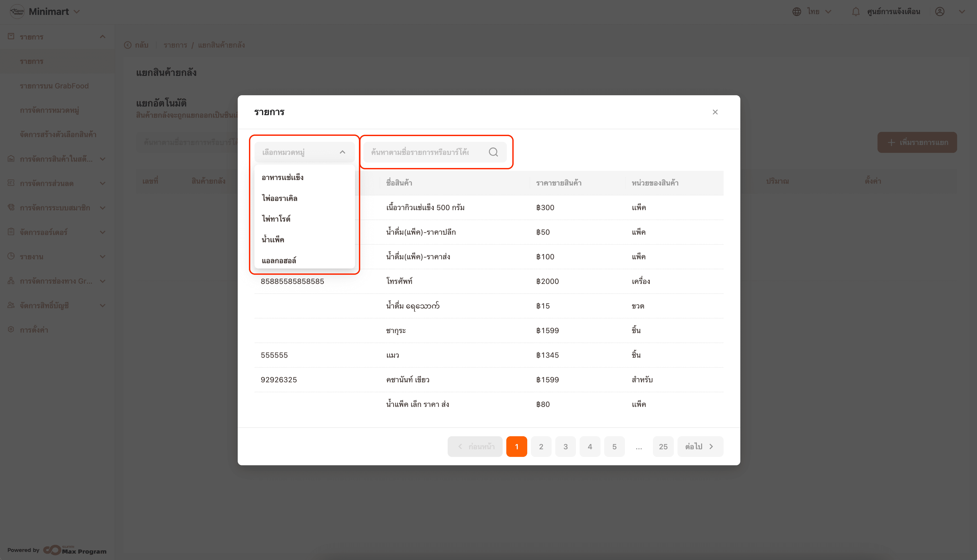This screenshot has width=977, height=560.
Task: Collapse the เลือกหมวดหมู่ category dropdown
Action: pos(342,152)
